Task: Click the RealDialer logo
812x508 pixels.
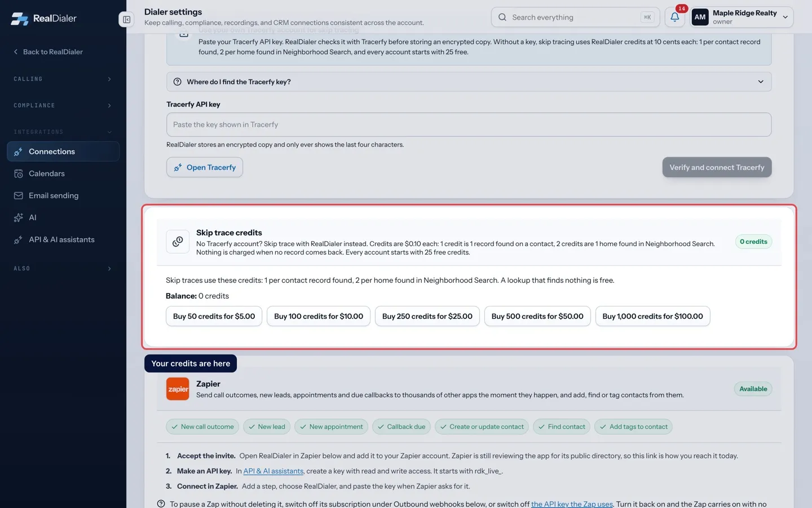Action: [x=43, y=19]
